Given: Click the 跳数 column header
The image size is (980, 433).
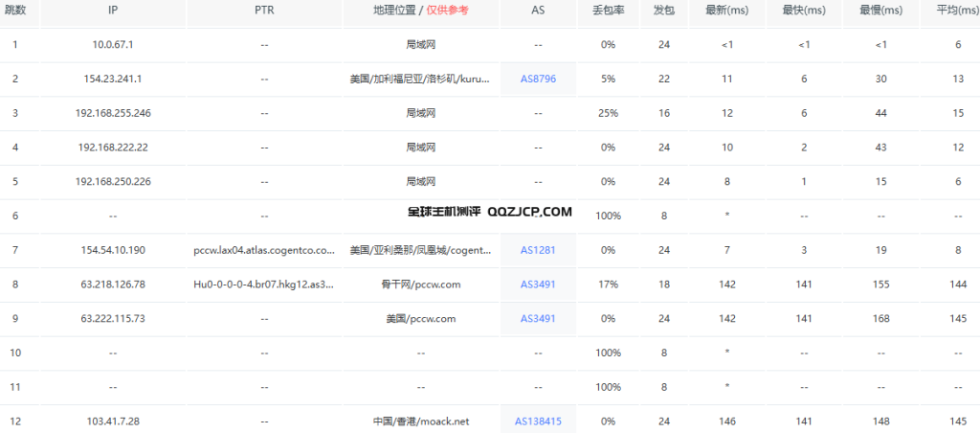Looking at the screenshot, I should pos(15,10).
